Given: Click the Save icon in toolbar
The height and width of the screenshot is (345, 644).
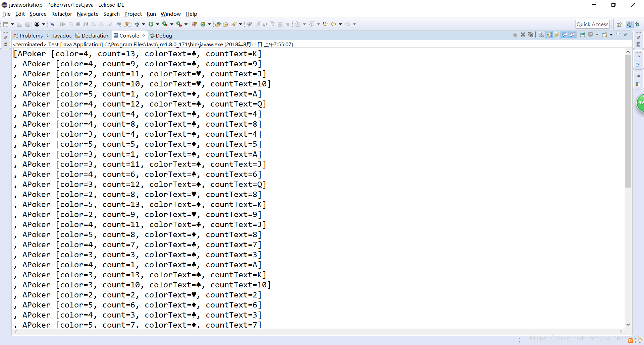Looking at the screenshot, I should [x=19, y=24].
